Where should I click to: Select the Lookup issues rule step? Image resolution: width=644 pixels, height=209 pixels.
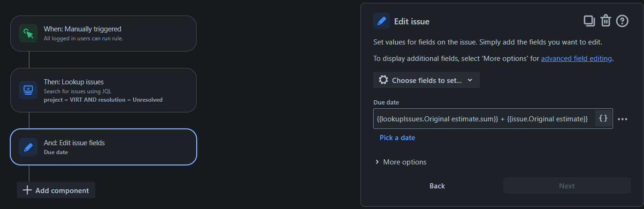point(103,90)
